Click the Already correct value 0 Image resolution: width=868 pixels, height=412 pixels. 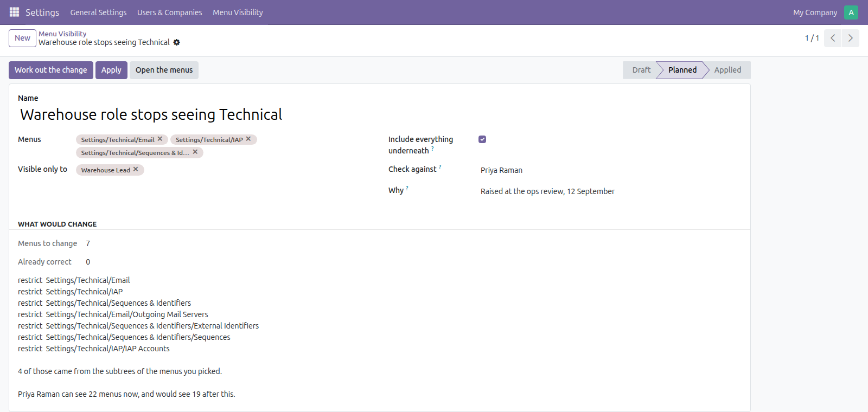tap(88, 262)
